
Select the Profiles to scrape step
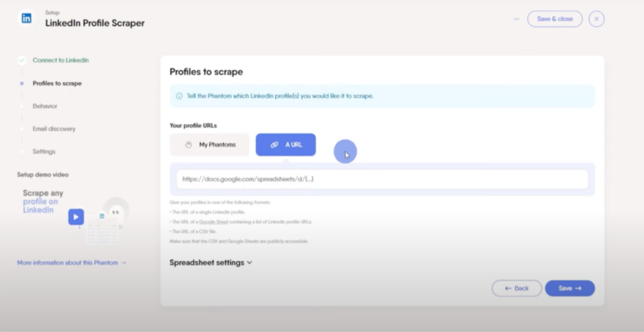[x=57, y=84]
